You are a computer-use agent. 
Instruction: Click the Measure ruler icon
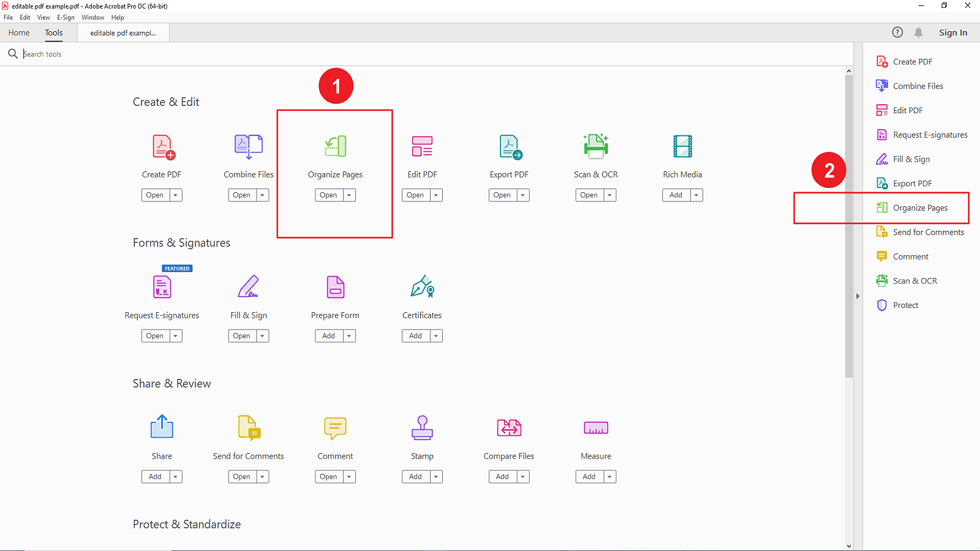pos(596,428)
